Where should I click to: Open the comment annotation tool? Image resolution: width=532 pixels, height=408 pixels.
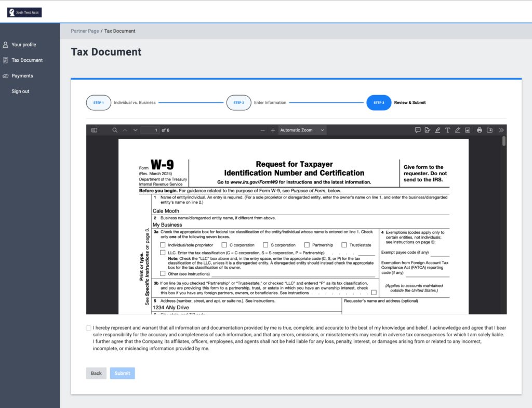[418, 130]
